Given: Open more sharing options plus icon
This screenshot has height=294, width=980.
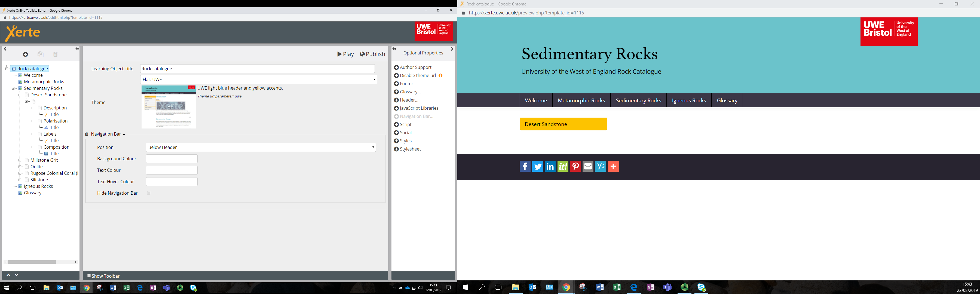Looking at the screenshot, I should pos(613,166).
